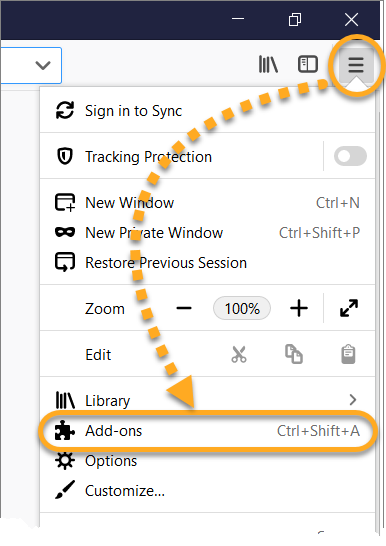Viewport: 386px width, 546px height.
Task: Click the Cut scissors icon
Action: pos(239,354)
